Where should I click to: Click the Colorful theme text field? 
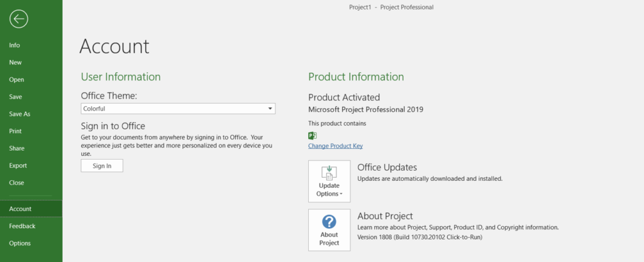pos(178,109)
